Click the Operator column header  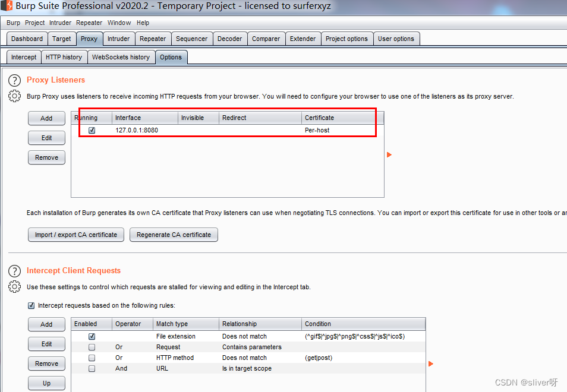click(133, 324)
